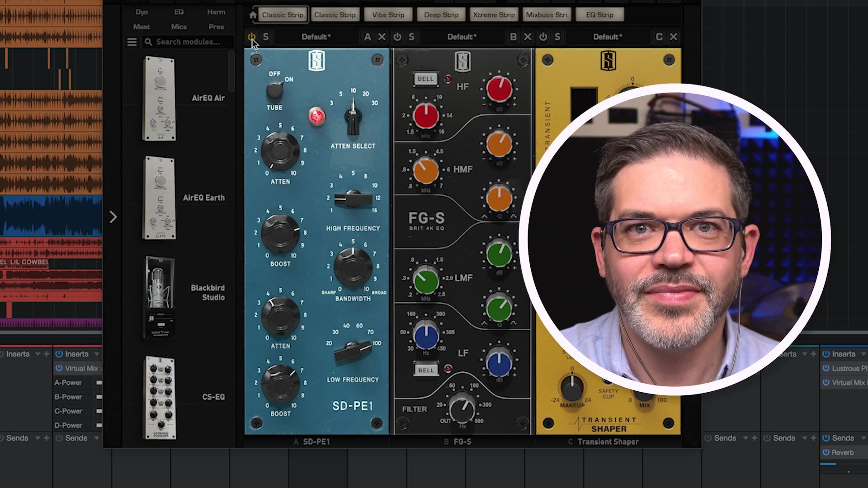Switch to the Xtreme Strip tab
868x488 pixels.
click(494, 15)
